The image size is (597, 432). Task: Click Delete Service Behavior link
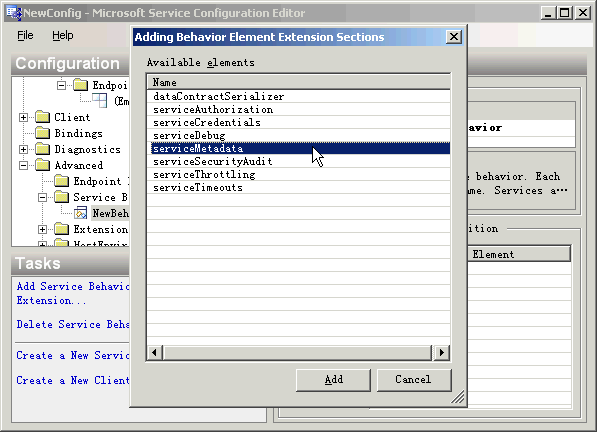pyautogui.click(x=72, y=324)
